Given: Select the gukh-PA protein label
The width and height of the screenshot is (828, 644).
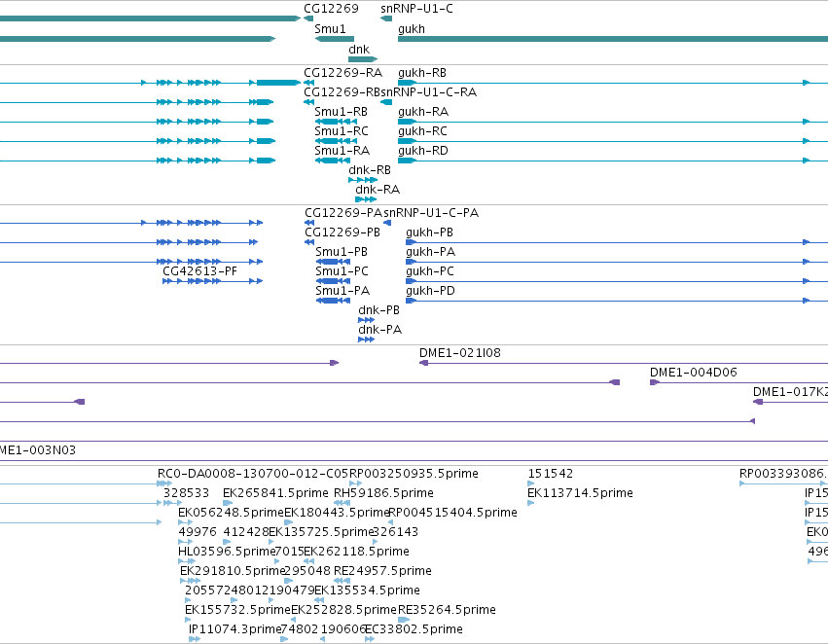Looking at the screenshot, I should coord(430,252).
